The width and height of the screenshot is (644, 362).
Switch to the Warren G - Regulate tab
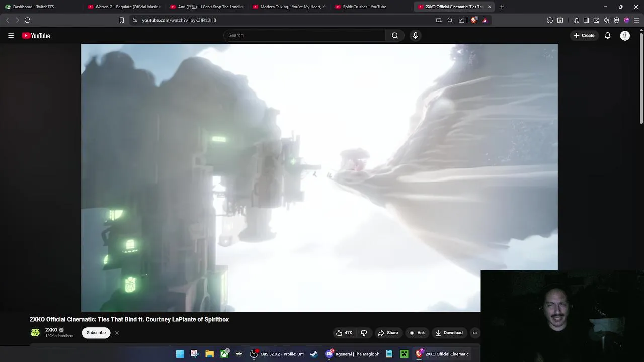pos(124,7)
